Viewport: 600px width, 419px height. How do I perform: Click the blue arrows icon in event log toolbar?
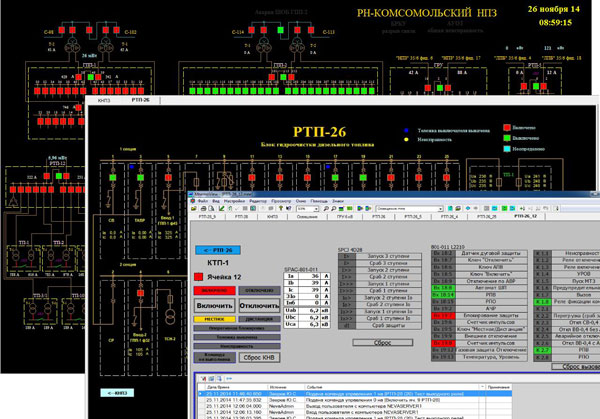click(x=229, y=378)
